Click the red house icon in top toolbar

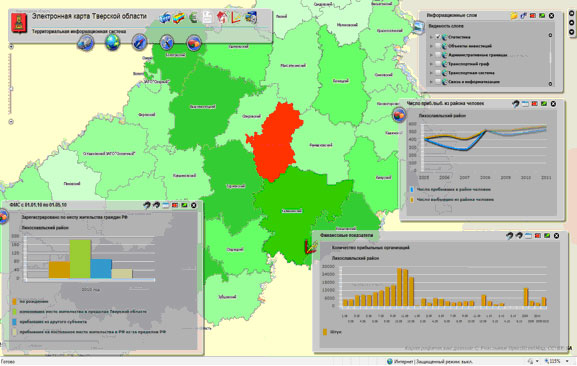[222, 17]
